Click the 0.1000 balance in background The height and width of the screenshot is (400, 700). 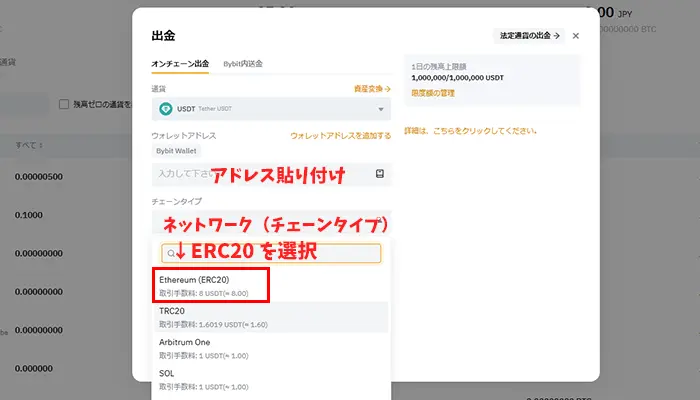[x=29, y=215]
